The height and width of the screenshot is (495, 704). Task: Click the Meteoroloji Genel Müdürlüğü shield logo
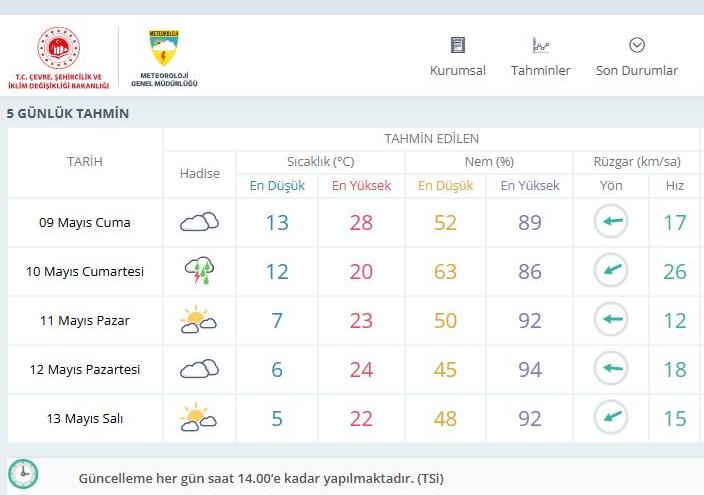(164, 48)
